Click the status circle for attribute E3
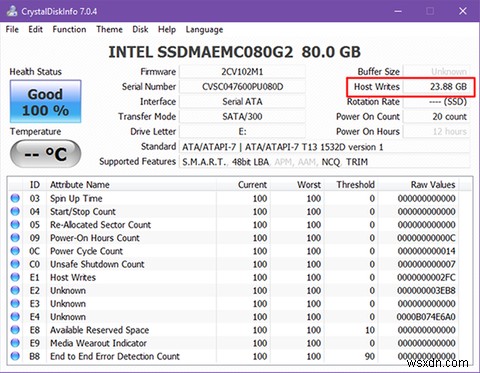Viewport: 480px width, 373px height. coord(15,304)
